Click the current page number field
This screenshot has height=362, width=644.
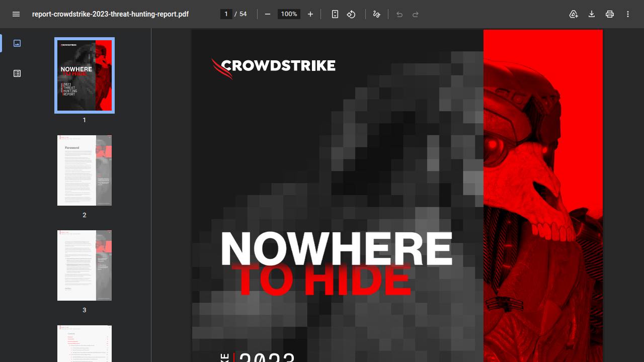coord(226,14)
